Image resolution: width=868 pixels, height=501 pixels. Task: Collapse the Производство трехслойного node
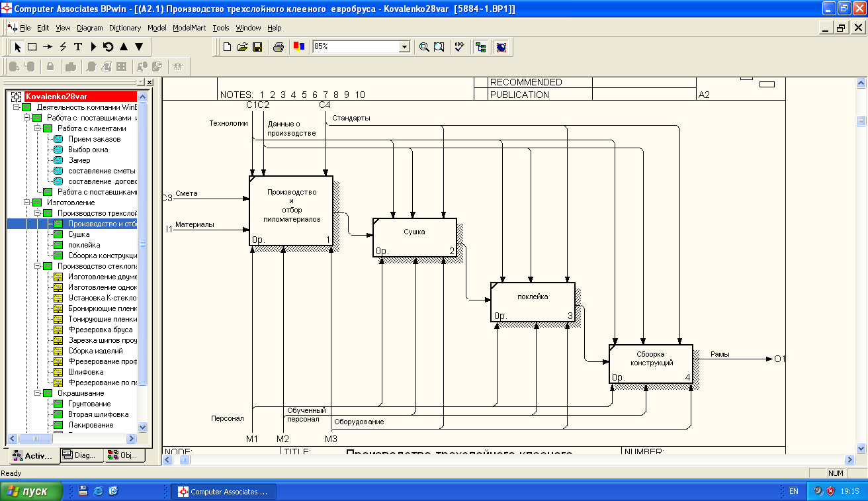point(38,213)
